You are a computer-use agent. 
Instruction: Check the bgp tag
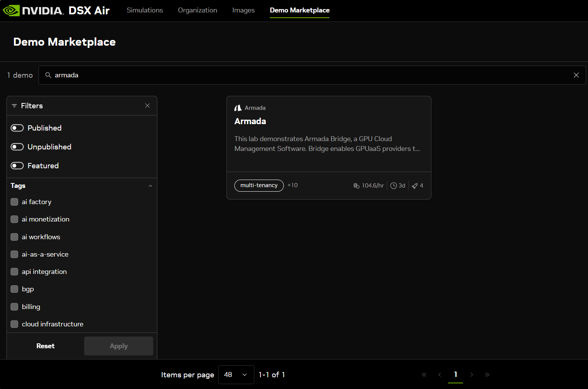click(x=14, y=289)
